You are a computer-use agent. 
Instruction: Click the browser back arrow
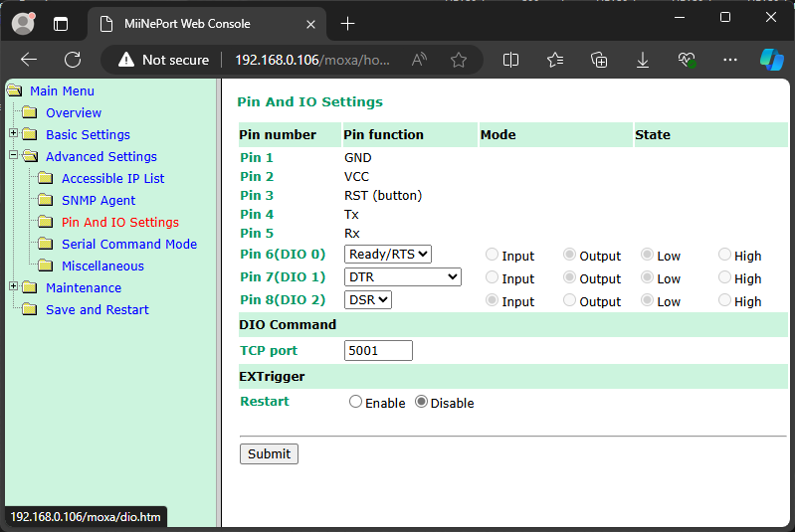(29, 60)
